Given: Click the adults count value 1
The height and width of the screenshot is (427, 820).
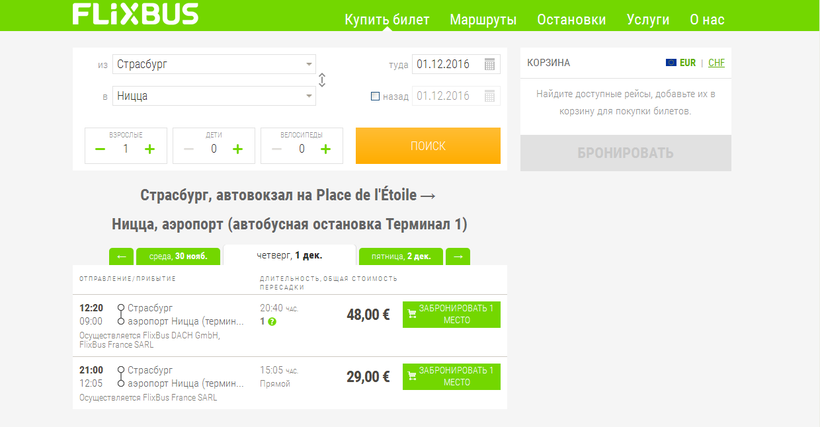Looking at the screenshot, I should 126,149.
